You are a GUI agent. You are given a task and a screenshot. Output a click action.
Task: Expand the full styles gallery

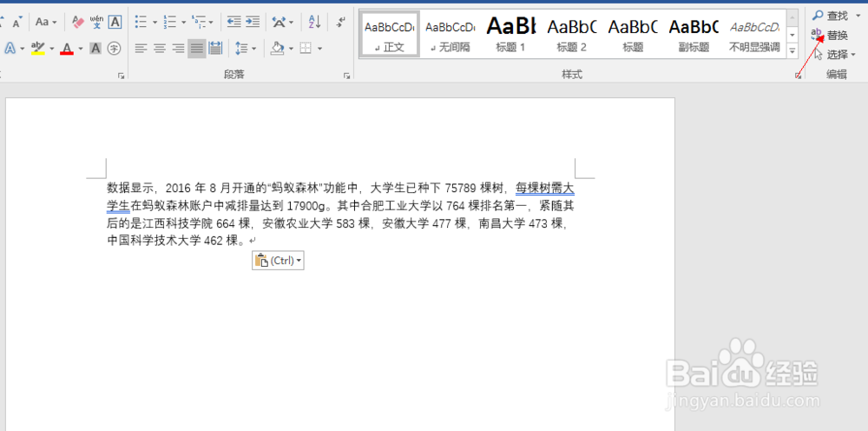pos(792,50)
